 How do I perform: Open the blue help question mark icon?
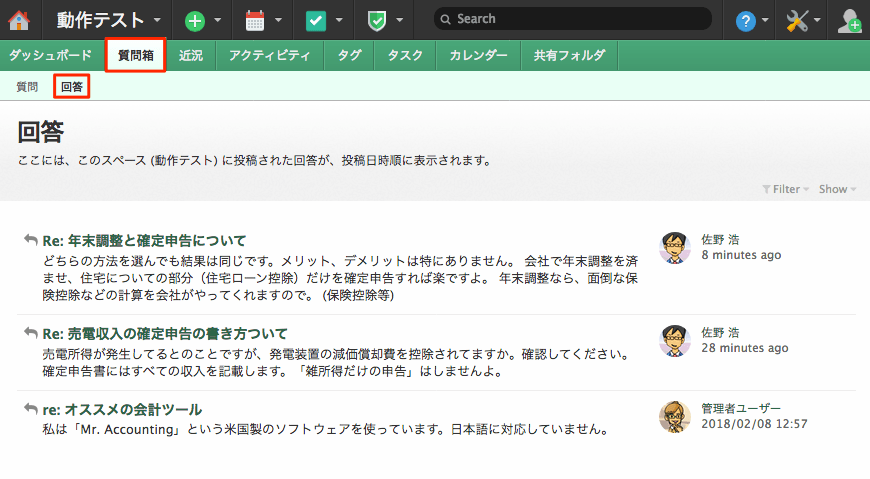point(745,20)
